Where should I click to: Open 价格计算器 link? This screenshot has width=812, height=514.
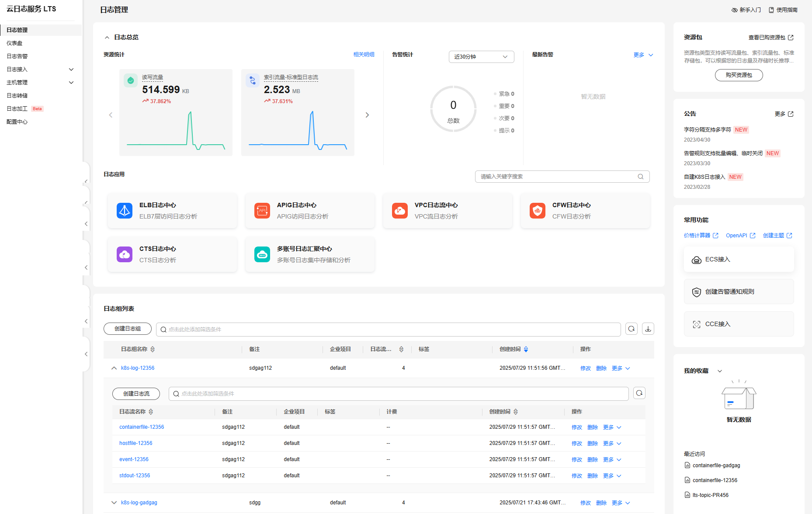click(x=701, y=236)
